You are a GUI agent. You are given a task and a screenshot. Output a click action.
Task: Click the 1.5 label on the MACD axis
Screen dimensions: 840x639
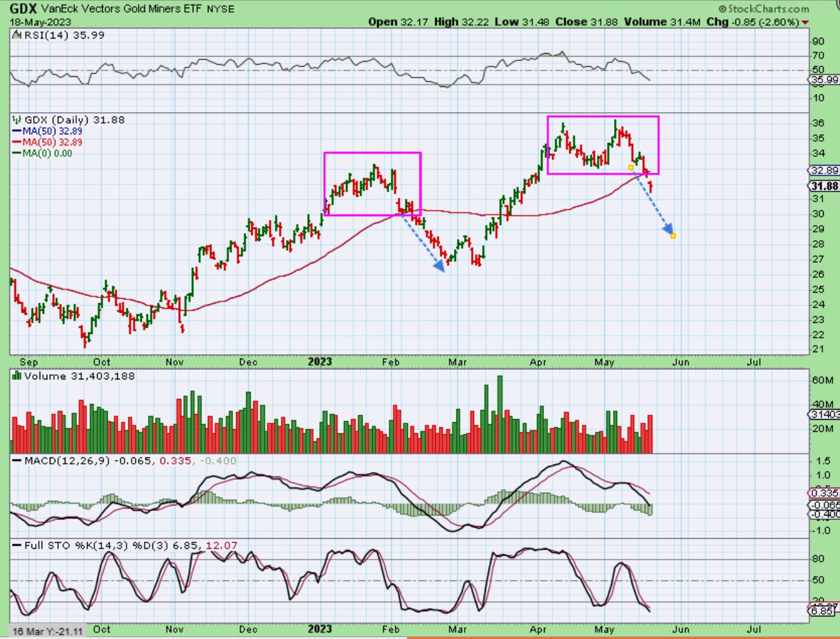[x=822, y=461]
